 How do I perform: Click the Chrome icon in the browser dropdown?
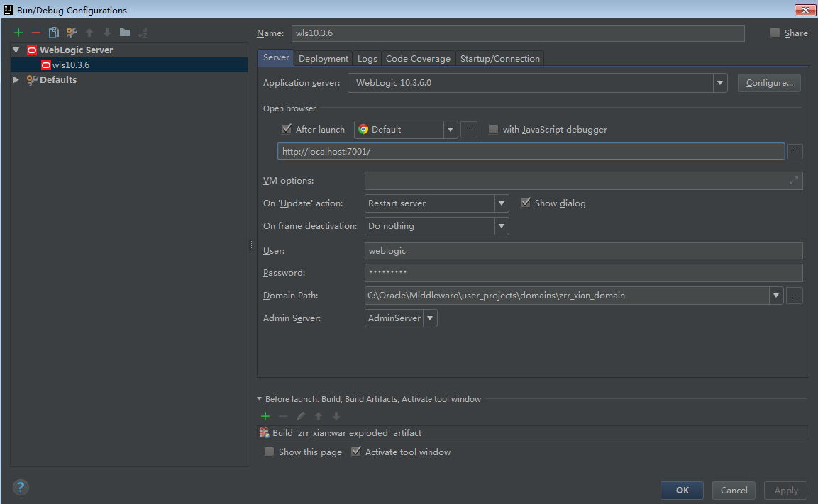[363, 129]
